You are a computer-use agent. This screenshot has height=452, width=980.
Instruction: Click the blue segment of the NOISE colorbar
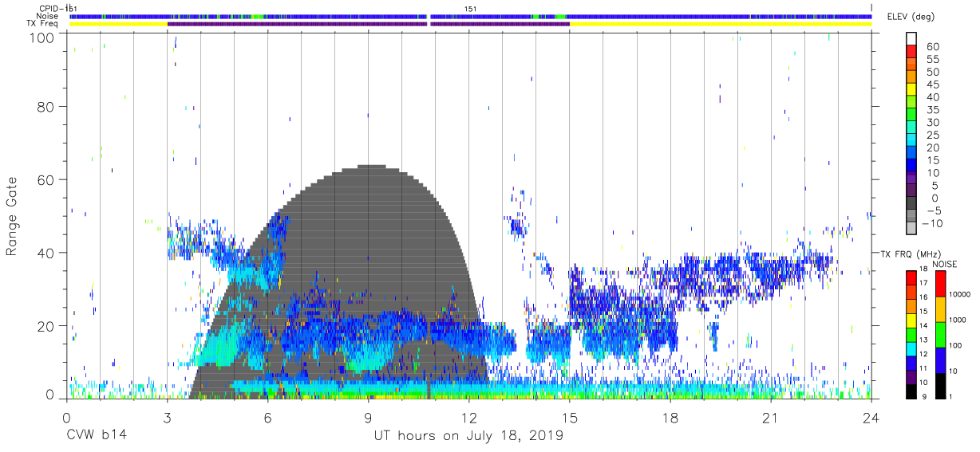click(x=939, y=360)
